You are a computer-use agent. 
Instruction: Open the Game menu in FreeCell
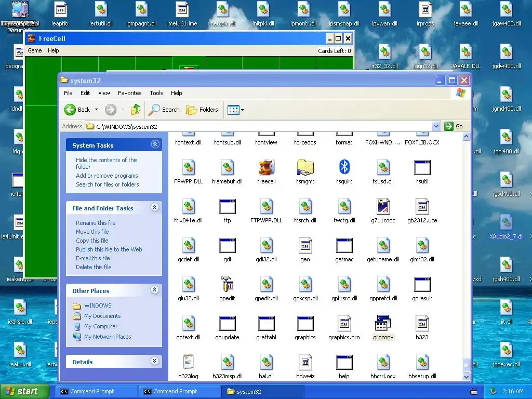(35, 50)
